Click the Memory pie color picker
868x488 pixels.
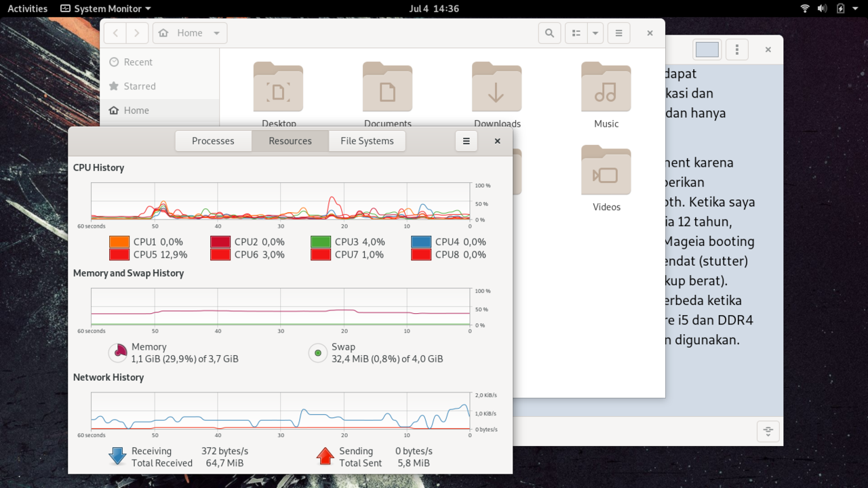118,352
